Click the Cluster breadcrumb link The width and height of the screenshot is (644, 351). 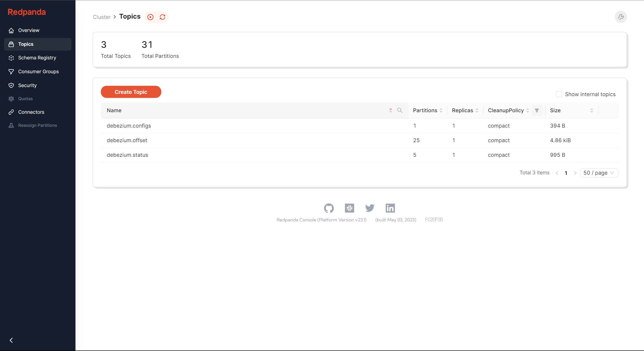pos(102,17)
